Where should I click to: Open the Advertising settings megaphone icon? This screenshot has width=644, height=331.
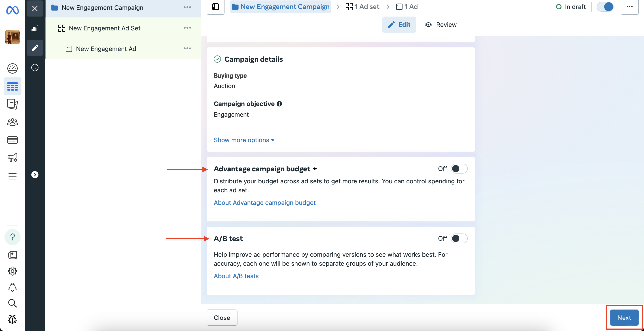pyautogui.click(x=12, y=157)
